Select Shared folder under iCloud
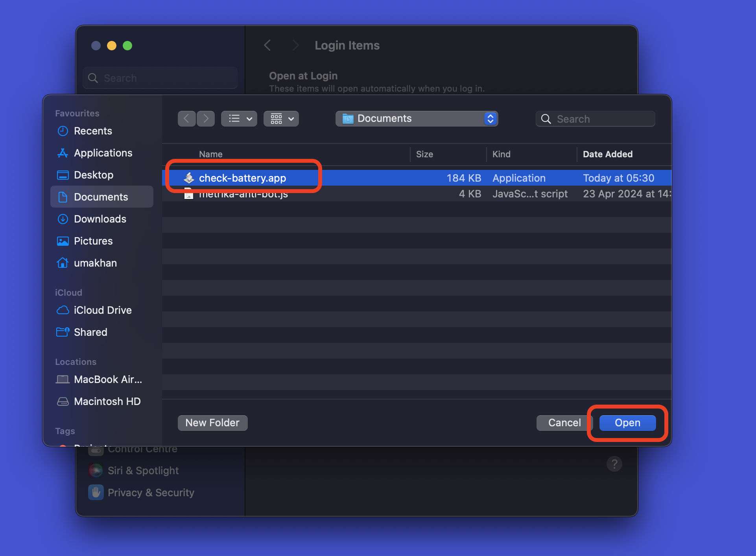This screenshot has width=756, height=556. pyautogui.click(x=90, y=332)
